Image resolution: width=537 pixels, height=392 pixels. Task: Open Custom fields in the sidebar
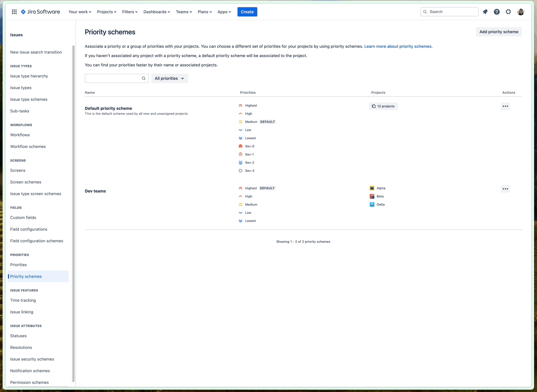[x=23, y=218]
